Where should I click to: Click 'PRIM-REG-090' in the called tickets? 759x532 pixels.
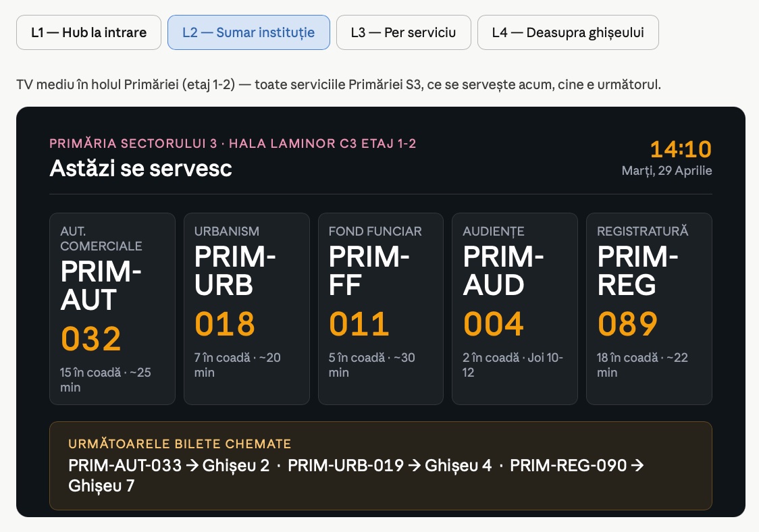569,465
